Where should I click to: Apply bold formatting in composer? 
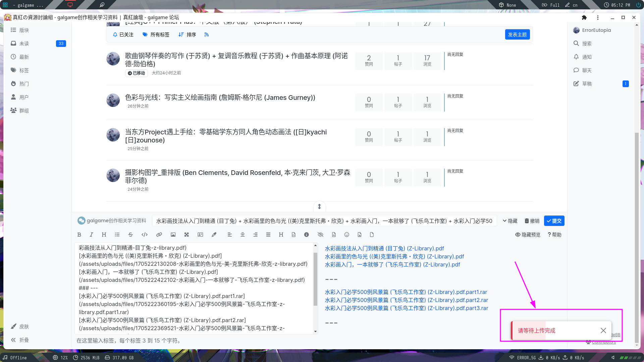click(x=79, y=235)
